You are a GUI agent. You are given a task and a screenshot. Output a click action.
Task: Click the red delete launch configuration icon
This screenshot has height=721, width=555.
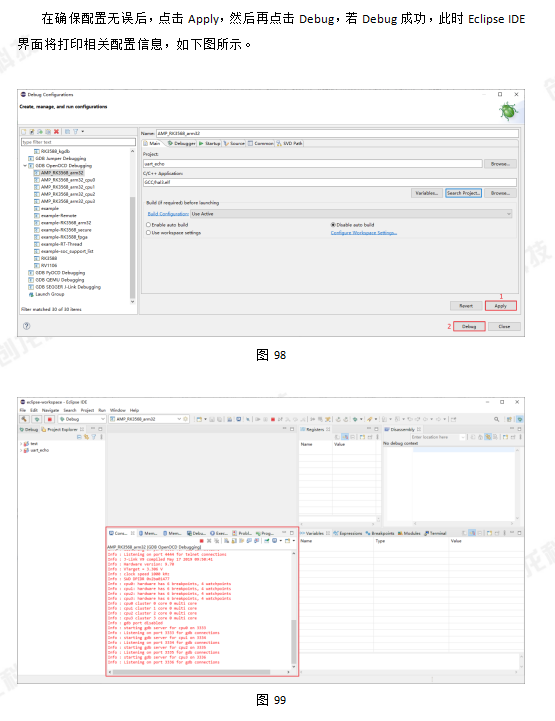coord(56,132)
